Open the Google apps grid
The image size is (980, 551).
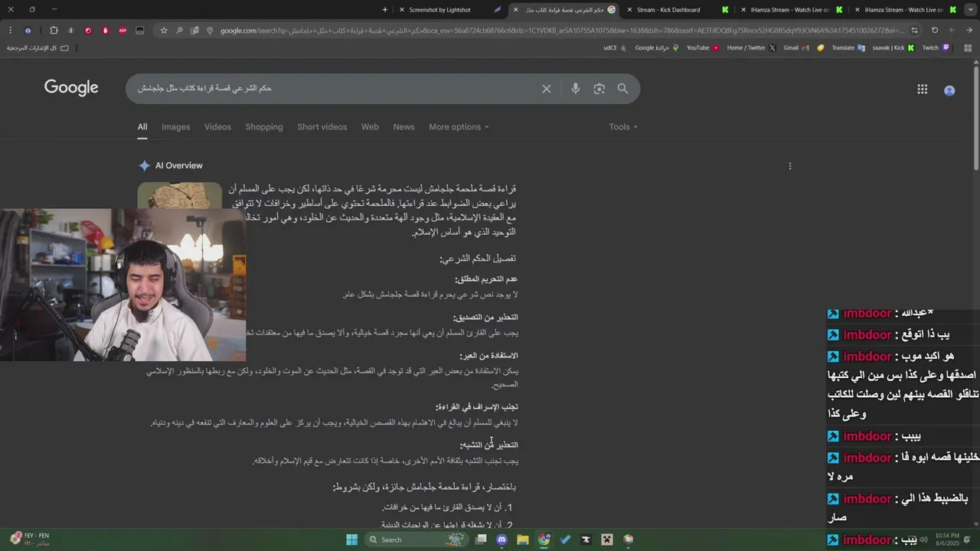(922, 90)
